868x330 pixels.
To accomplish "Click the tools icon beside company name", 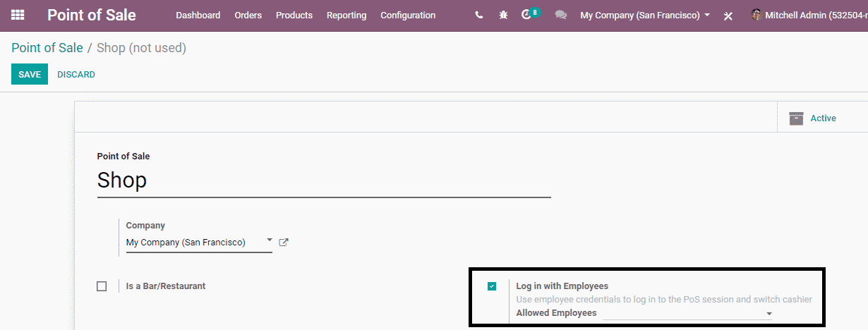I will (x=728, y=16).
